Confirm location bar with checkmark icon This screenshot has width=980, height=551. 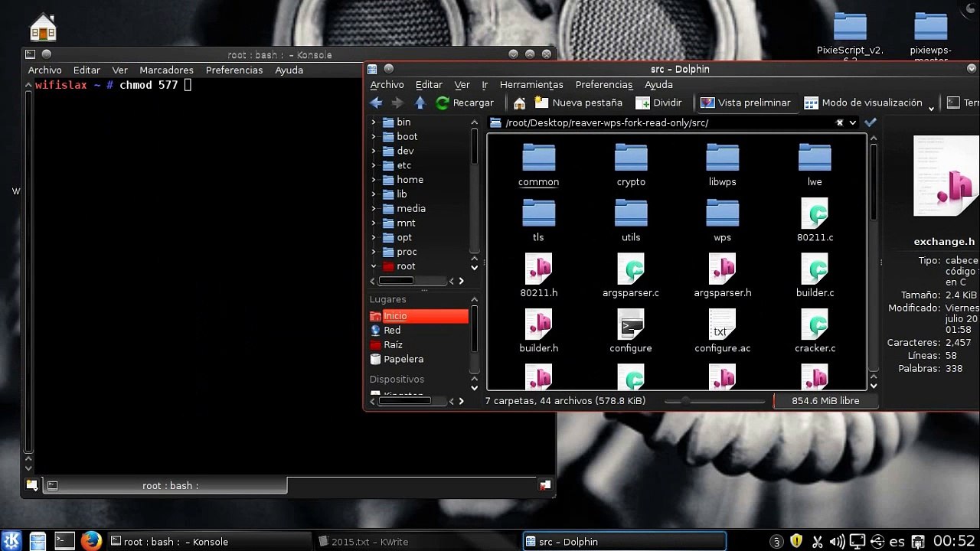click(x=871, y=122)
